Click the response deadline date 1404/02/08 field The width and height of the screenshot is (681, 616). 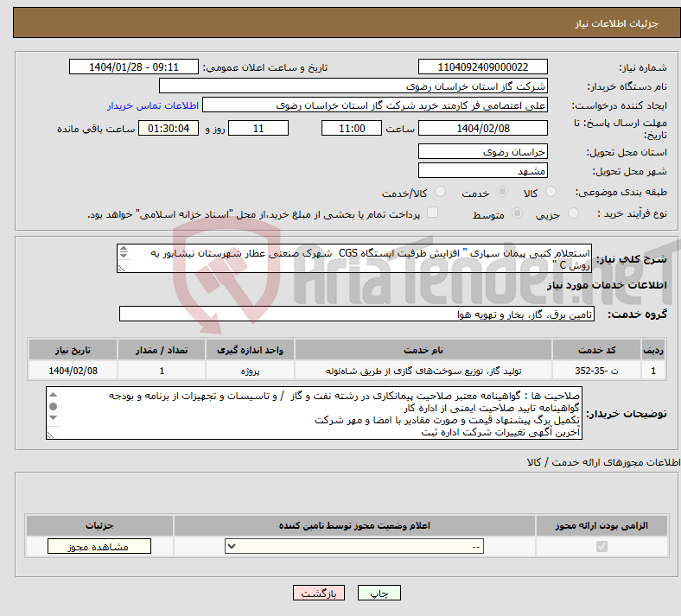pyautogui.click(x=482, y=128)
